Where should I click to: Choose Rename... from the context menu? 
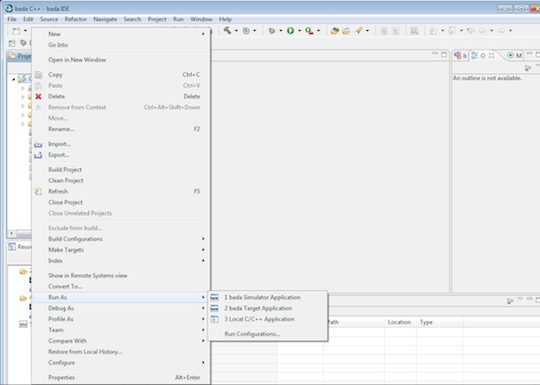coord(121,129)
